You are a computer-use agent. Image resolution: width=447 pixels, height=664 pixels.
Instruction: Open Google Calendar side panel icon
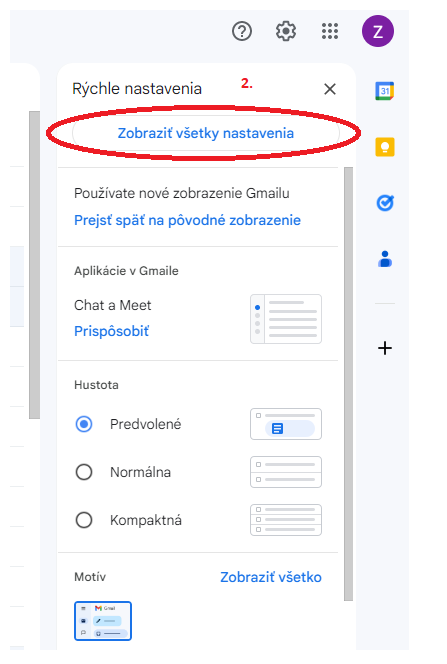[385, 91]
